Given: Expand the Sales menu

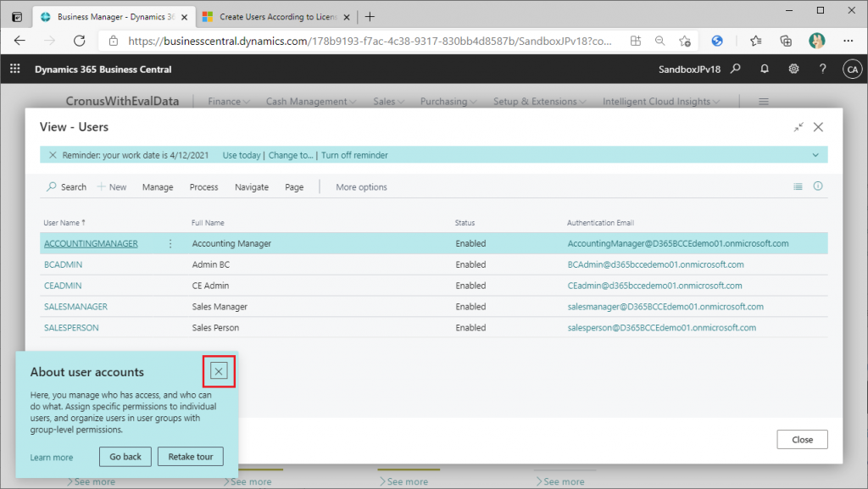Looking at the screenshot, I should pos(388,101).
